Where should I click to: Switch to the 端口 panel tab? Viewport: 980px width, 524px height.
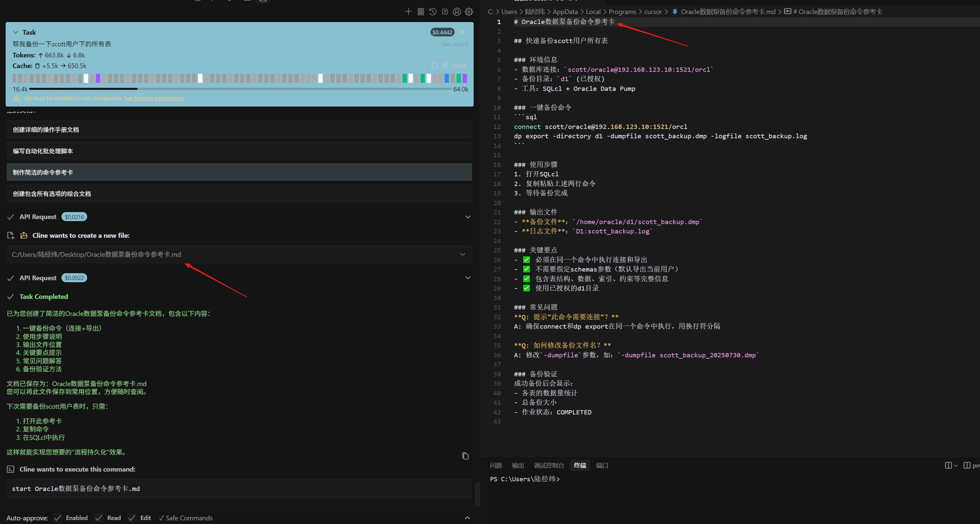(602, 466)
